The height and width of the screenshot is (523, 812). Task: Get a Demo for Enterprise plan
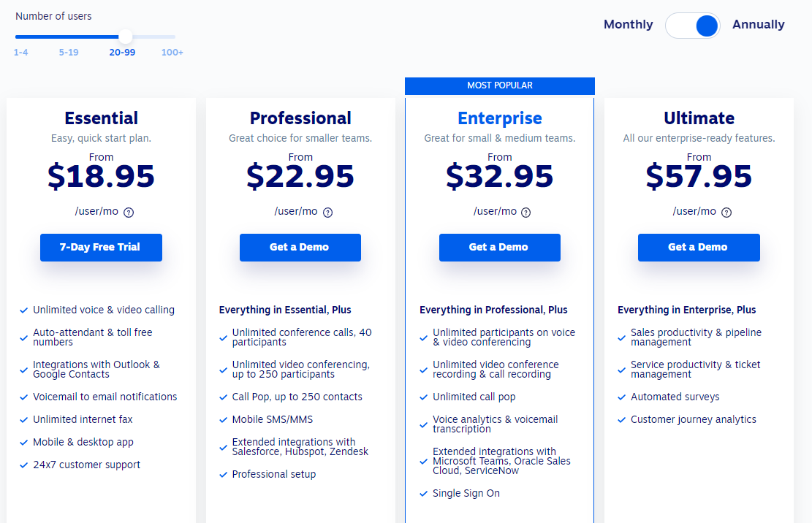[500, 248]
